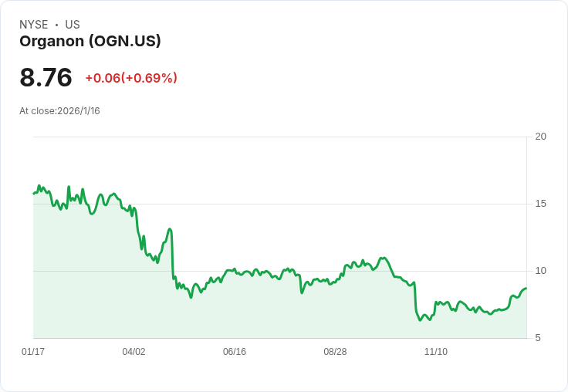
Task: Click the +0.06(+0.69%) price change
Action: tap(131, 78)
